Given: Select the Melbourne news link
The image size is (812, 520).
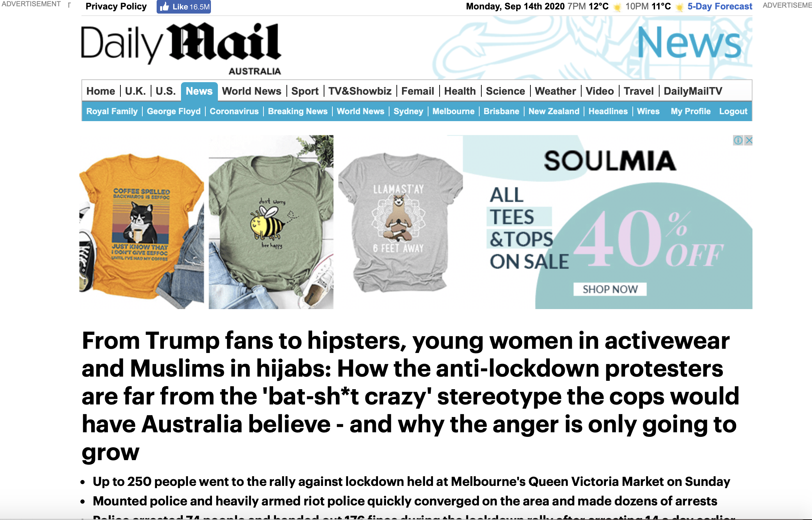Looking at the screenshot, I should coord(453,111).
